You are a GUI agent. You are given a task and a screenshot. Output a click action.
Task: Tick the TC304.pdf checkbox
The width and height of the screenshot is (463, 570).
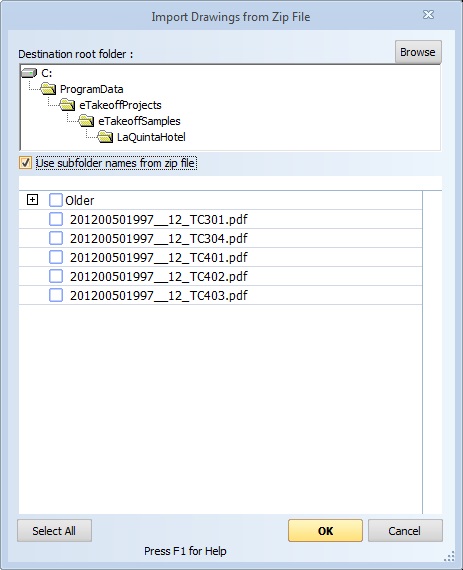tap(56, 238)
